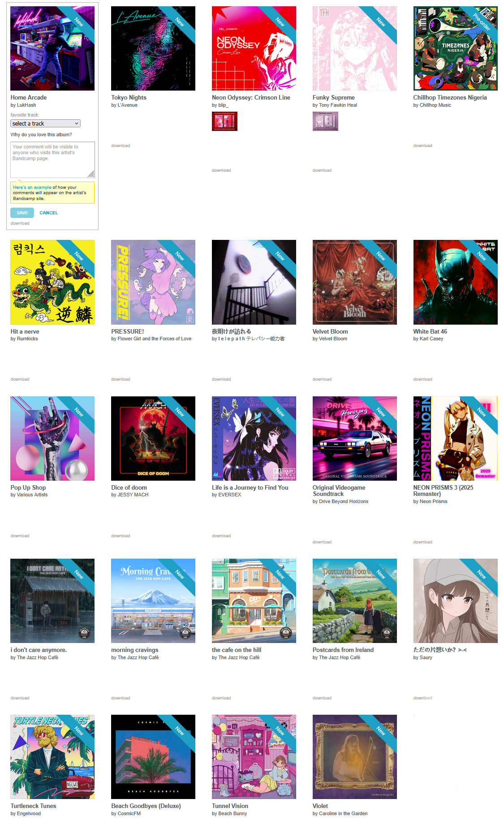Download the Pop Up Shop album
The width and height of the screenshot is (504, 821).
20,536
